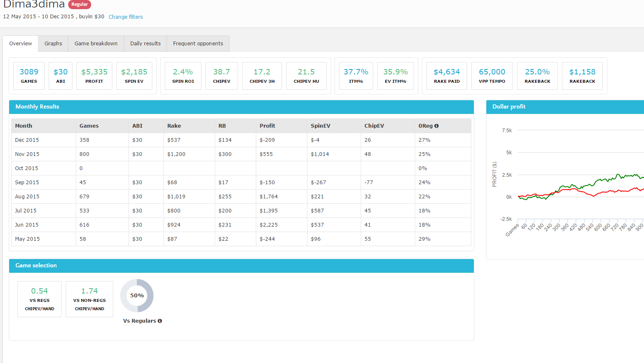Select the $30 ABI stat card

[x=60, y=76]
